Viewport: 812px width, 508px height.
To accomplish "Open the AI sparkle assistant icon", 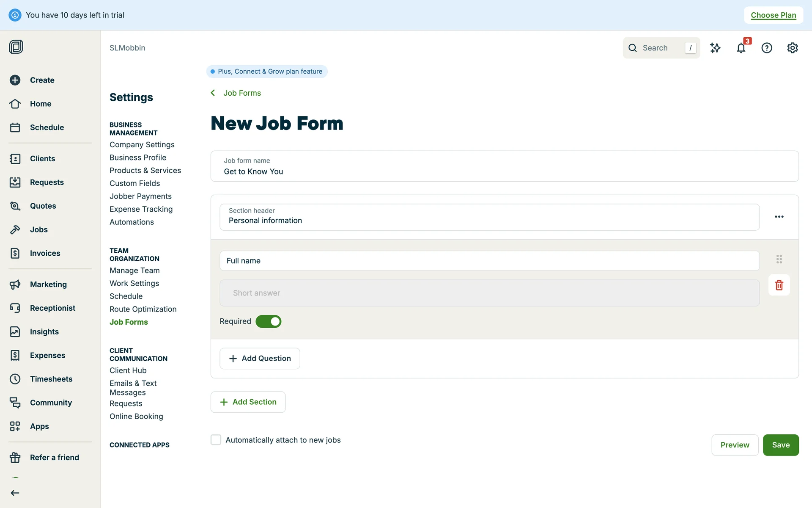I will [x=715, y=48].
